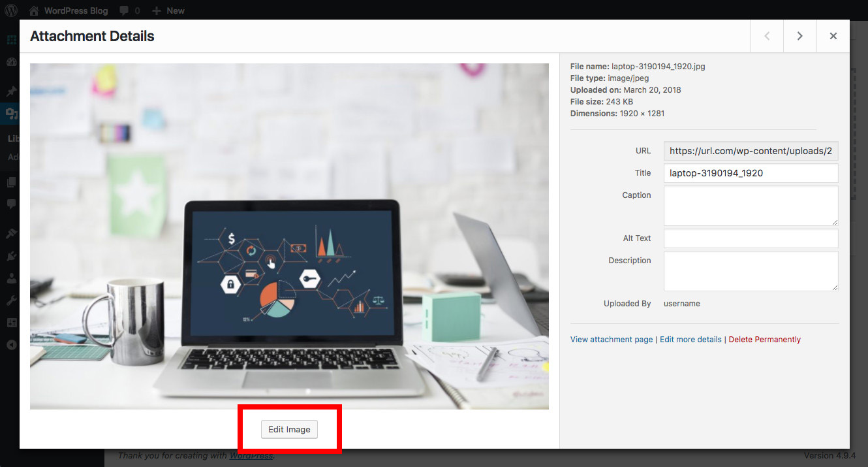The width and height of the screenshot is (868, 467).
Task: Open the Tools wrench sidebar icon
Action: pos(11,300)
